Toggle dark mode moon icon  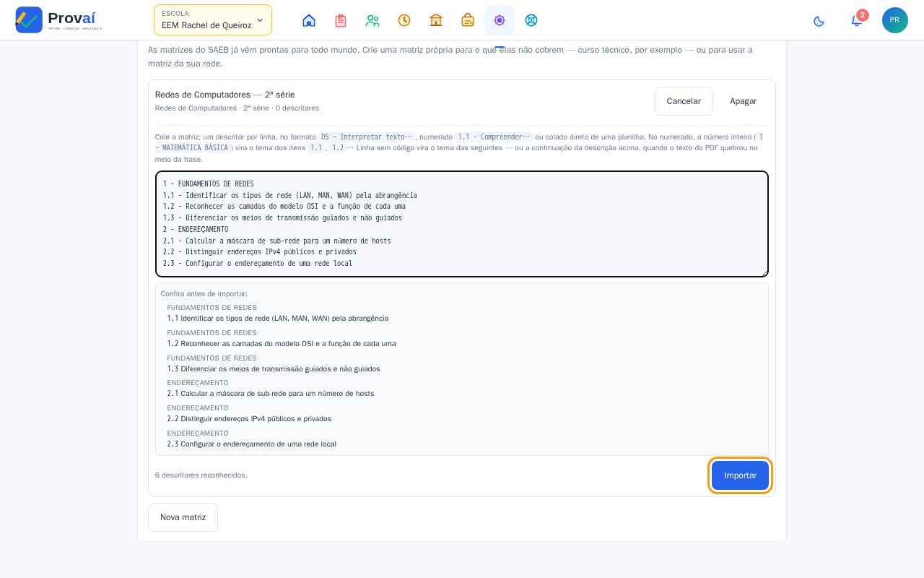point(819,21)
